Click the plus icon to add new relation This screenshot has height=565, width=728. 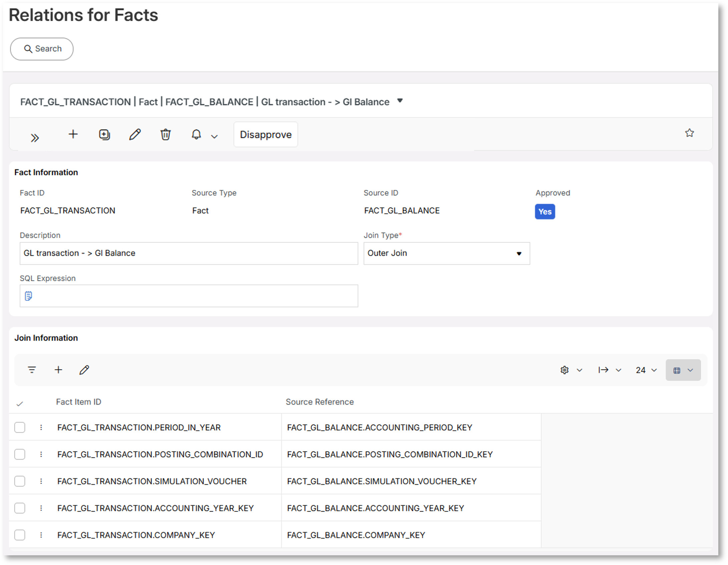(x=73, y=134)
